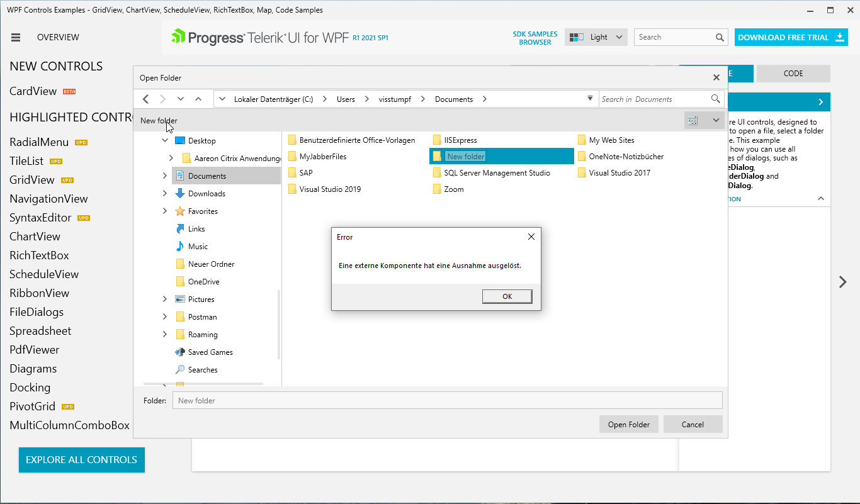Screen dimensions: 860x504
Task: Select the Searches magnifier icon
Action: (x=180, y=370)
